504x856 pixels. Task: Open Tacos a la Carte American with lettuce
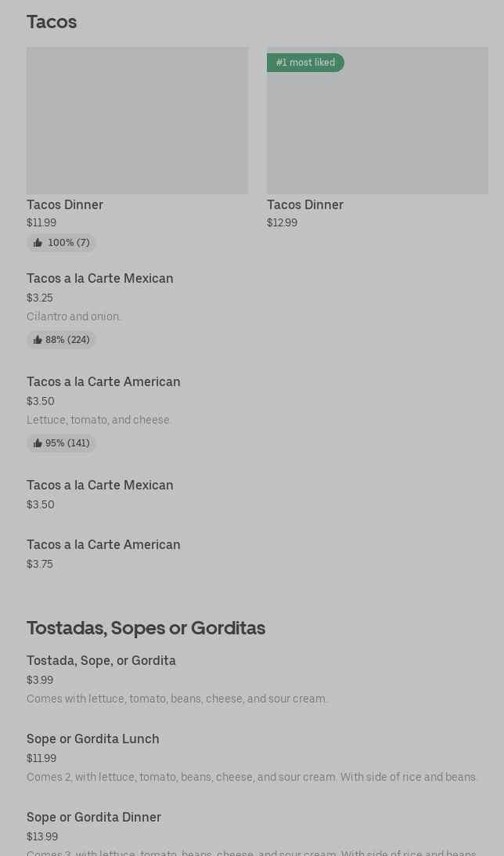tap(103, 382)
